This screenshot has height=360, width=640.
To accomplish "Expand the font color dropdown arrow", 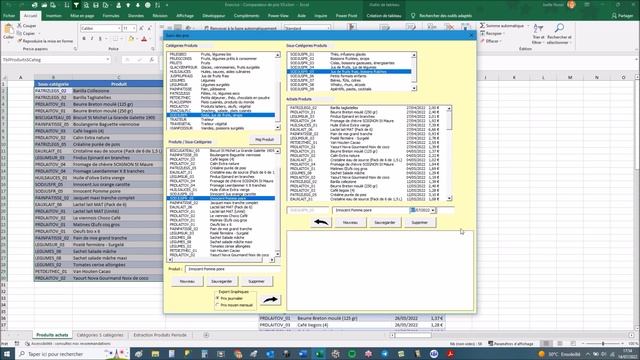I will click(x=149, y=39).
